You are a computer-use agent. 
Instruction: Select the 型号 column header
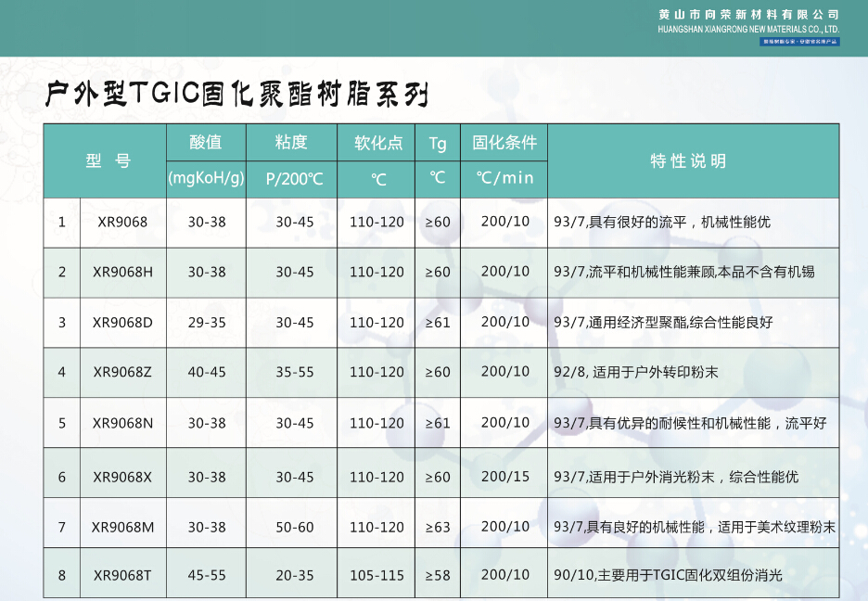coord(108,161)
